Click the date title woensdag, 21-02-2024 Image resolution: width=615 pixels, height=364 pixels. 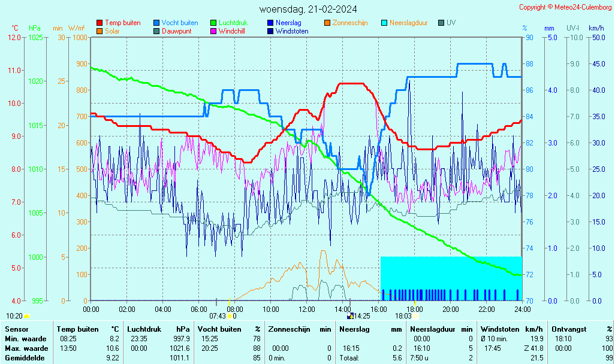(308, 9)
